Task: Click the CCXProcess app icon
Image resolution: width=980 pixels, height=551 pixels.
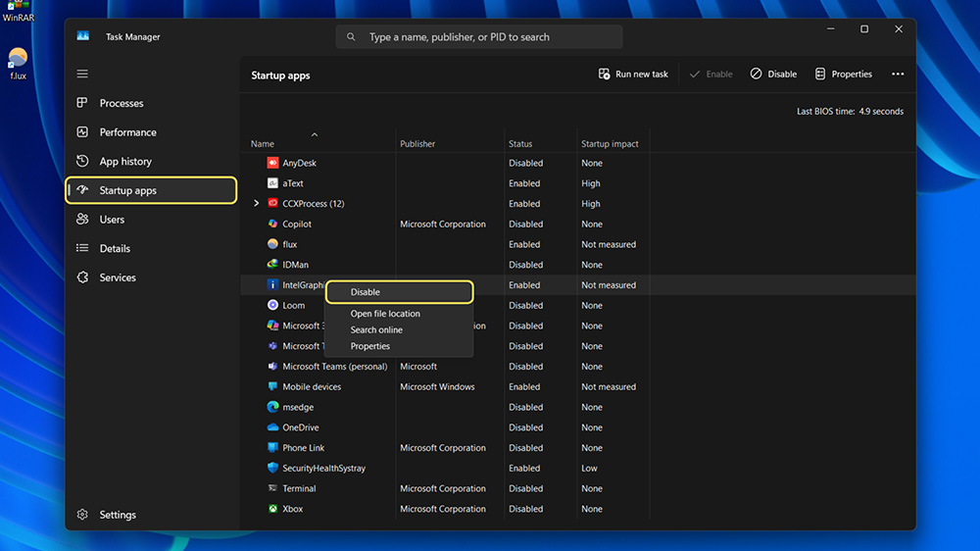Action: coord(272,203)
